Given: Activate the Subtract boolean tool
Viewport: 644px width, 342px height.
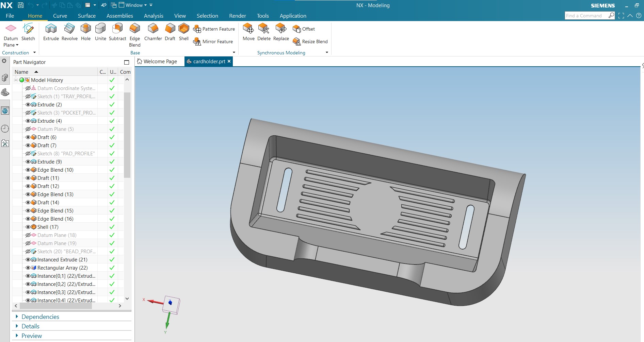Looking at the screenshot, I should [117, 32].
